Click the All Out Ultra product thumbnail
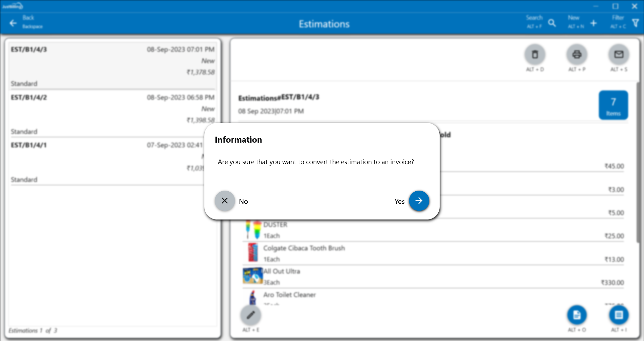This screenshot has width=644, height=341. (253, 276)
